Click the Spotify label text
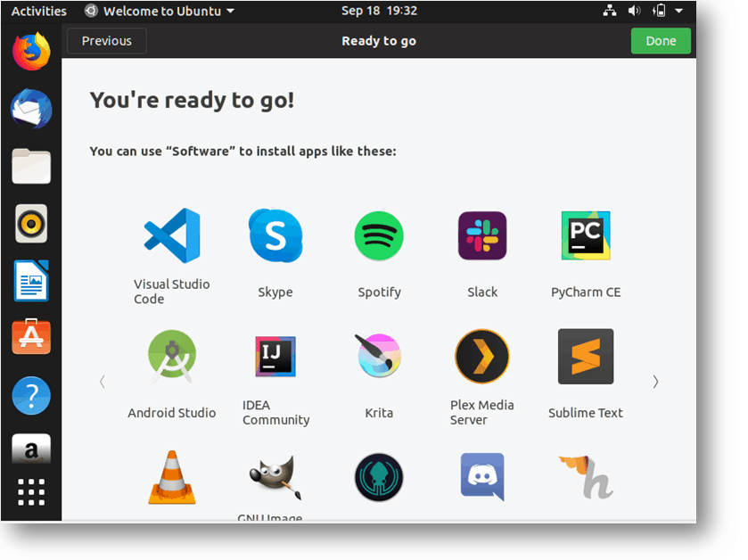 (379, 292)
